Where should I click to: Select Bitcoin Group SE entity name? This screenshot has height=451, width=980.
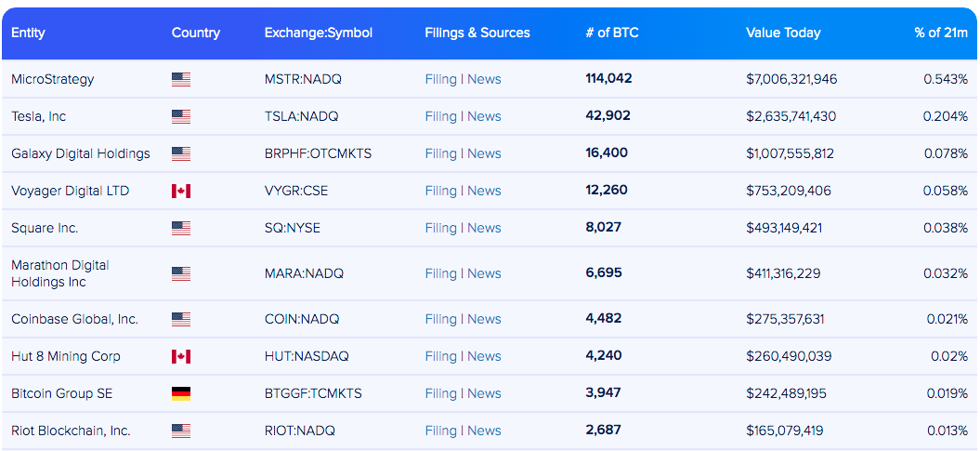pos(61,393)
